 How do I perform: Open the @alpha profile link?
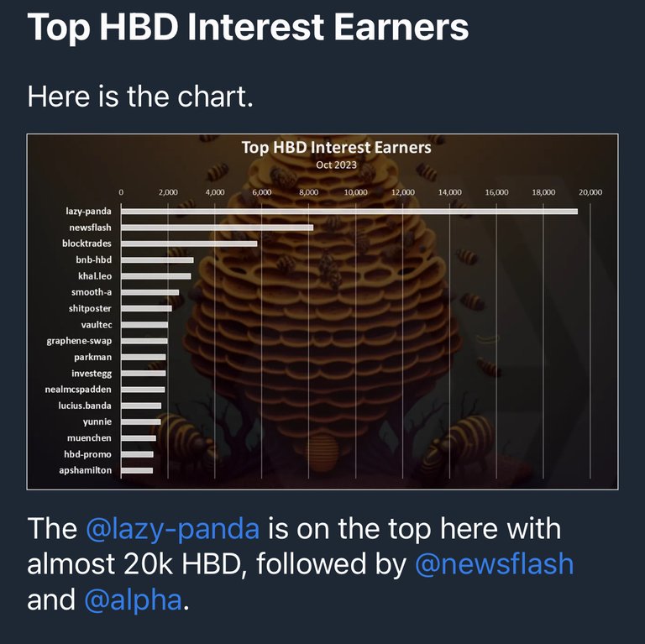133,599
